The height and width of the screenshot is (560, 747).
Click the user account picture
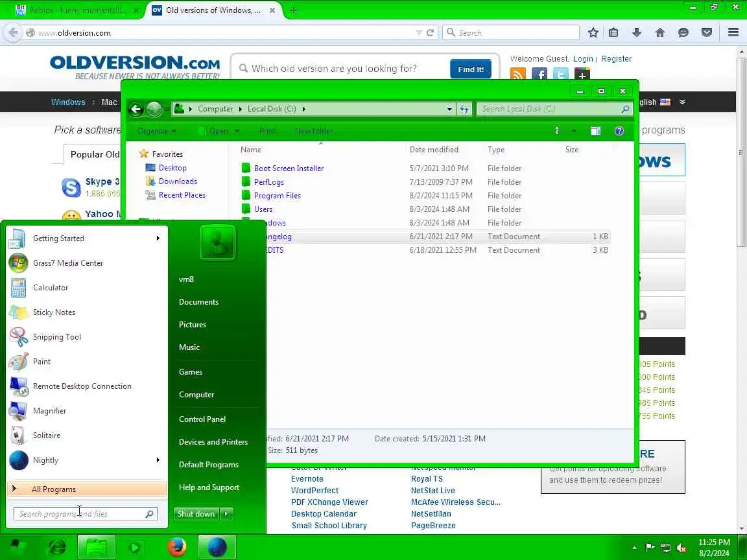coord(218,242)
